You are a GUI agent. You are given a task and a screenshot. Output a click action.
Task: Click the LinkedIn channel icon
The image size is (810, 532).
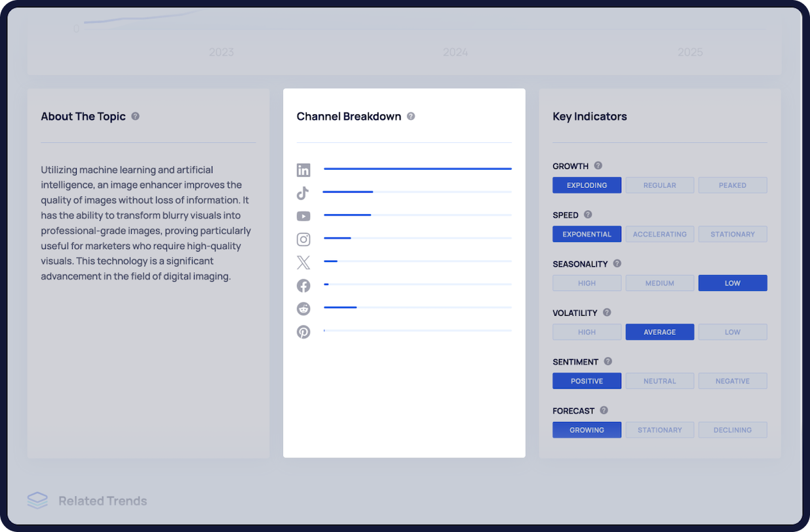click(x=303, y=170)
